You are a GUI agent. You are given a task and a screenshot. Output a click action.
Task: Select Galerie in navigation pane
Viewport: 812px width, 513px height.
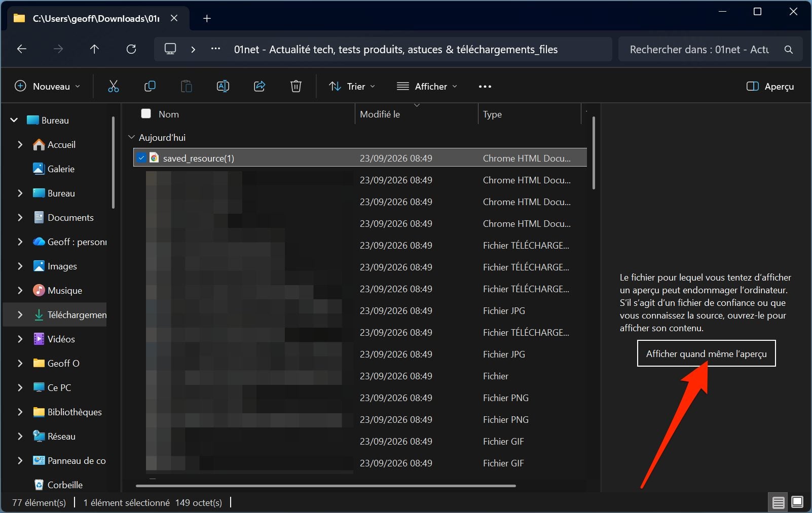(54, 169)
